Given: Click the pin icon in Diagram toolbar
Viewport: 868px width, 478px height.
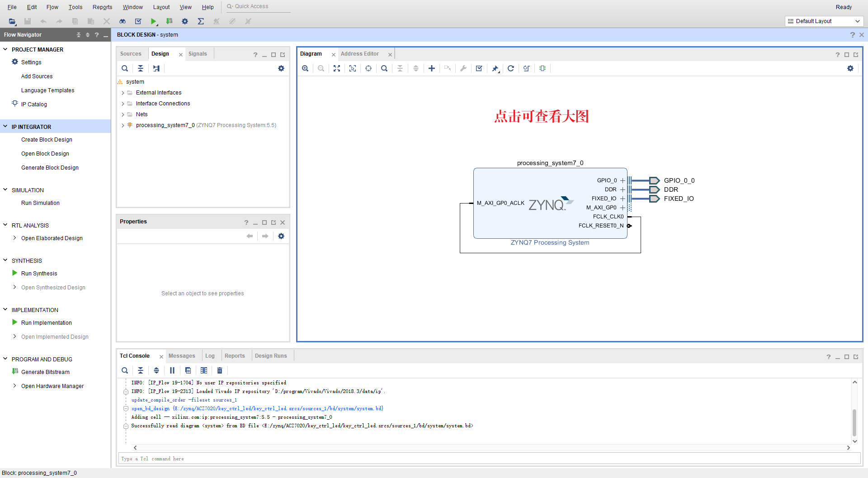Looking at the screenshot, I should click(x=495, y=68).
